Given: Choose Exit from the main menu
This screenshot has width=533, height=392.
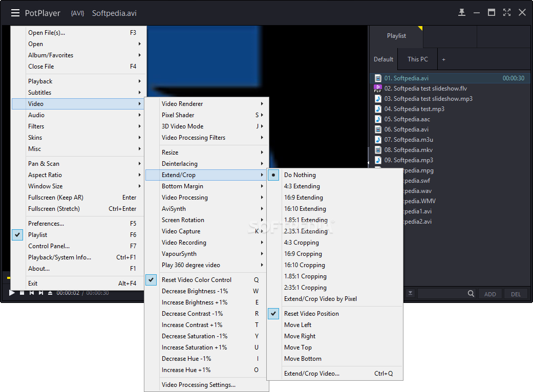Looking at the screenshot, I should point(78,284).
